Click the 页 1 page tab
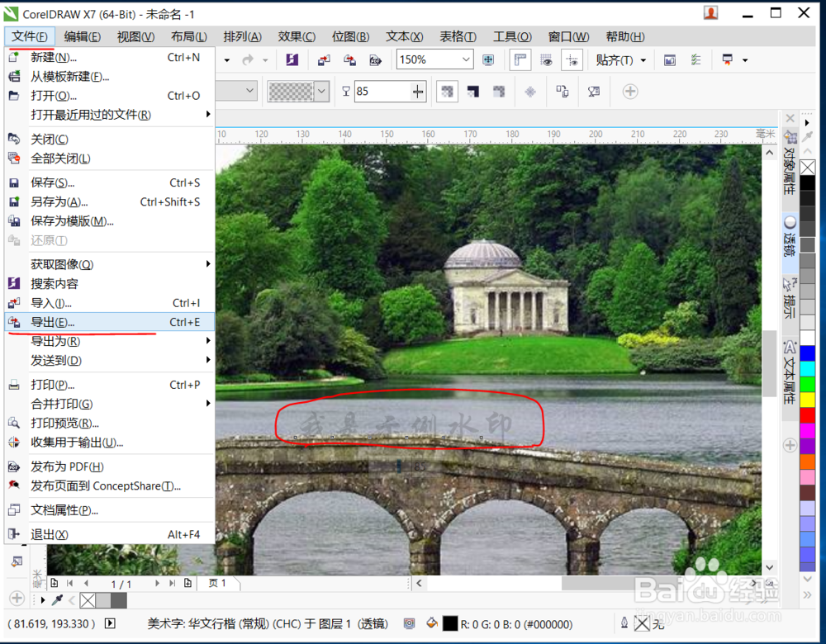The image size is (826, 644). click(217, 583)
